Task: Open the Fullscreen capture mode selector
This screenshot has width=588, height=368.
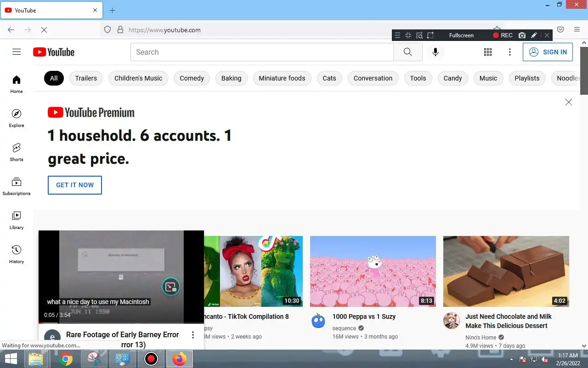Action: [x=461, y=35]
